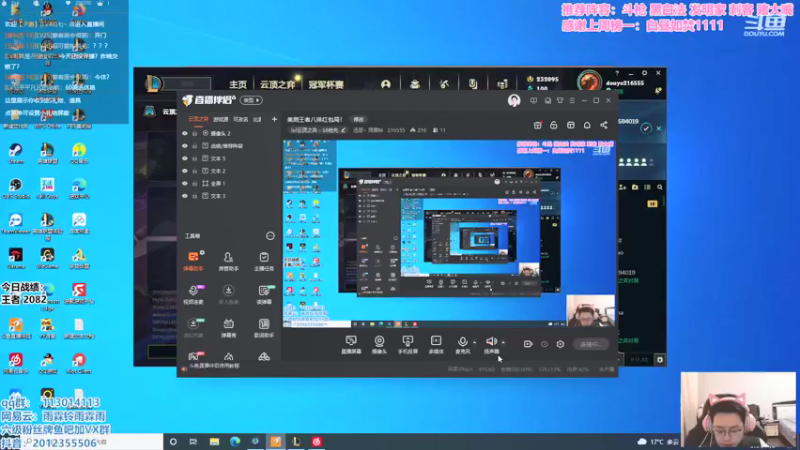Click the edit pencil beside room category
This screenshot has height=450, width=800.
click(x=343, y=130)
